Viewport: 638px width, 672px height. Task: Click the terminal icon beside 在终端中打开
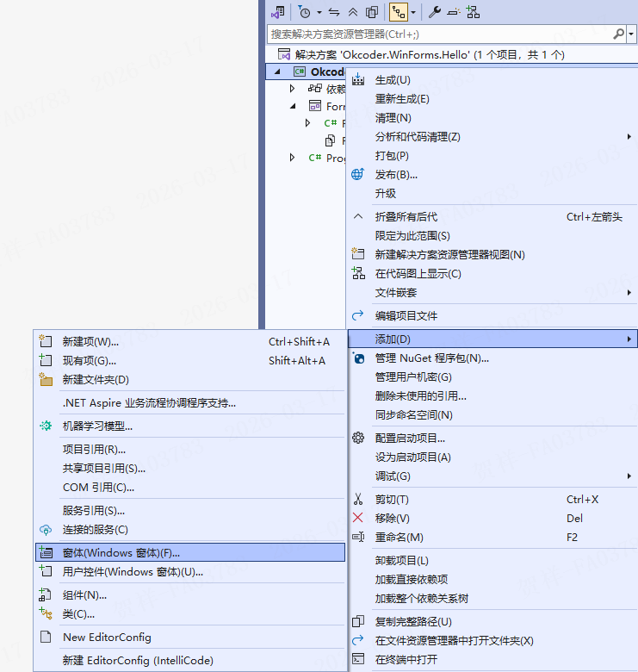coord(358,659)
